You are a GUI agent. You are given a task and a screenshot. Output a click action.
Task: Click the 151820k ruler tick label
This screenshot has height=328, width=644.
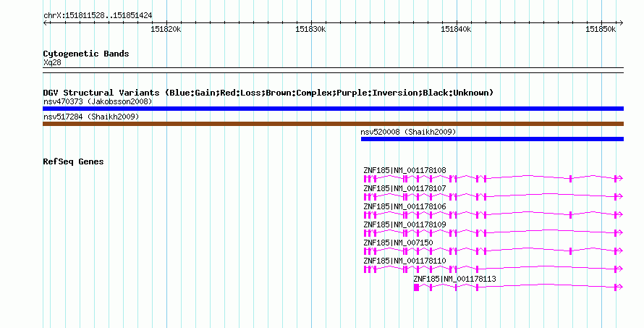click(x=166, y=29)
